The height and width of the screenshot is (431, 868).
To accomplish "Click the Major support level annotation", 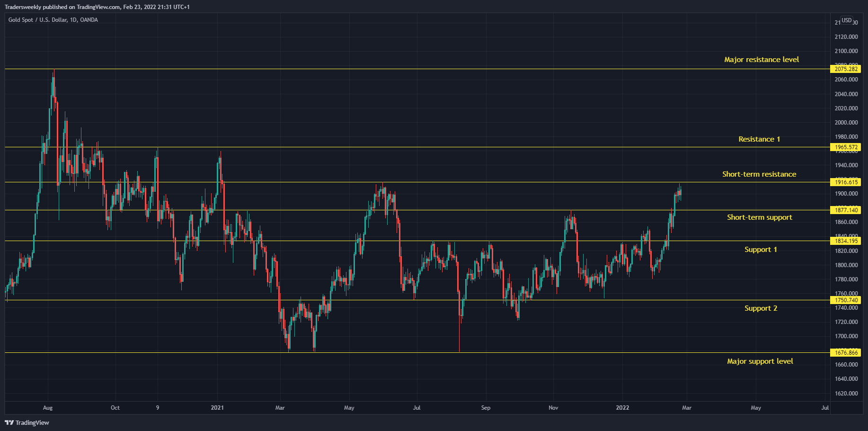I will (x=760, y=361).
